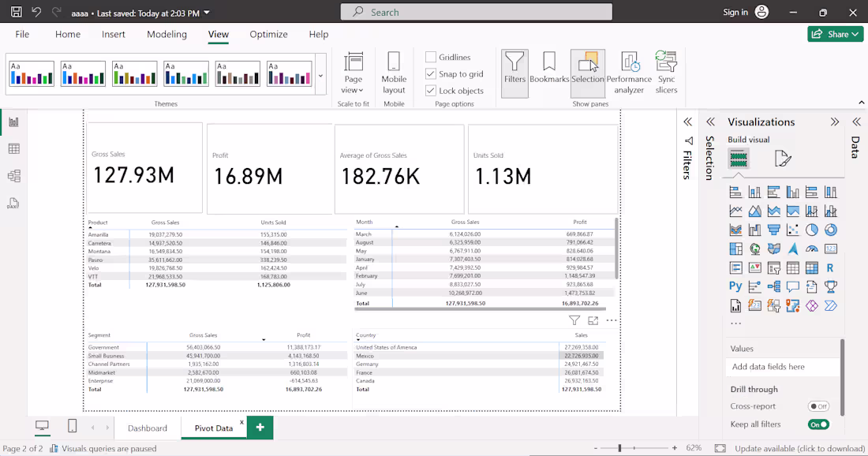Screen dimensions: 868x456
Task: Expand the collapsed Filters pane
Action: (687, 122)
